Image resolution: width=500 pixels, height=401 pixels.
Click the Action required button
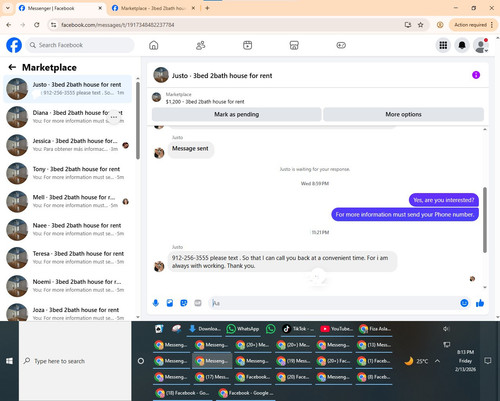pos(470,25)
